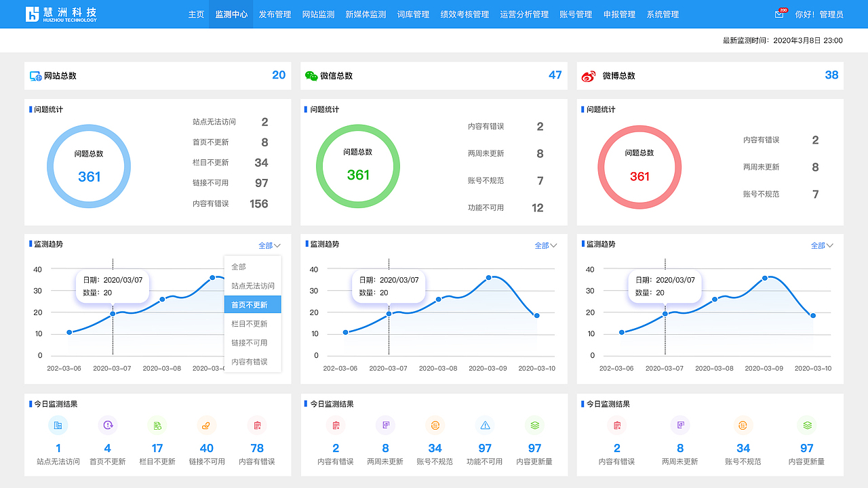The image size is (868, 488).
Task: Click today's 首页不更新 count 4
Action: tap(107, 448)
